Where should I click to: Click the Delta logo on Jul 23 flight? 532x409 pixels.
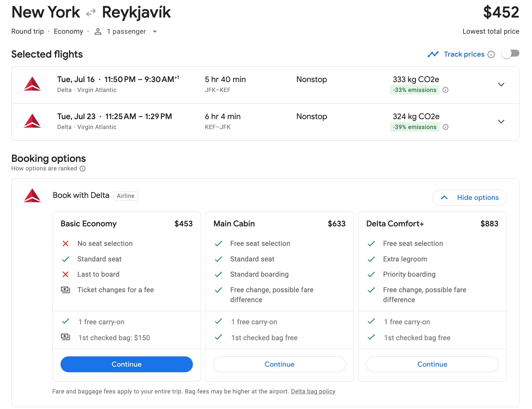coord(33,121)
